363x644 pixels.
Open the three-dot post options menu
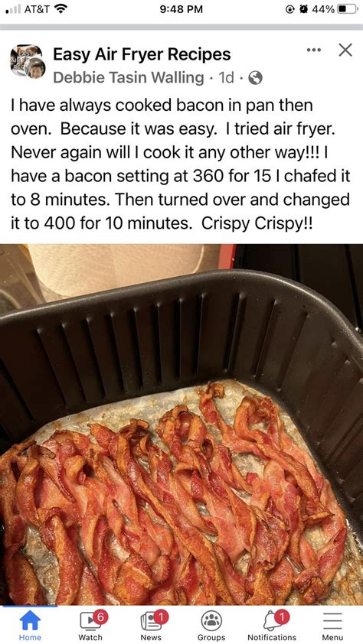[x=313, y=50]
